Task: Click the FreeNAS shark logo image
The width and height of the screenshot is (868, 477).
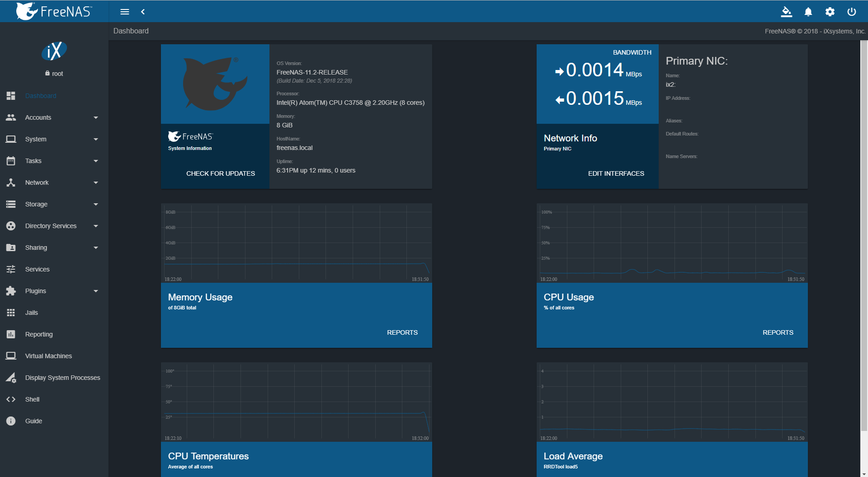Action: click(x=215, y=84)
